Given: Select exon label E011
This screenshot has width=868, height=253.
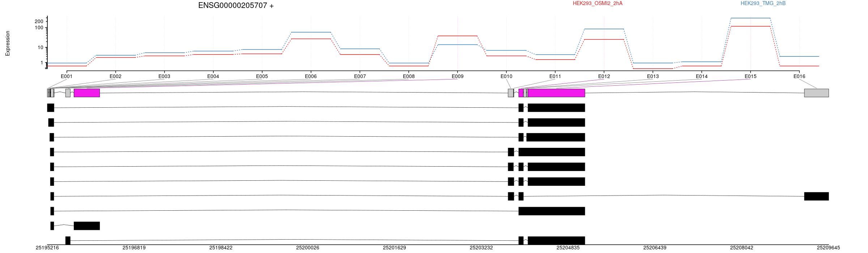Looking at the screenshot, I should [x=555, y=76].
